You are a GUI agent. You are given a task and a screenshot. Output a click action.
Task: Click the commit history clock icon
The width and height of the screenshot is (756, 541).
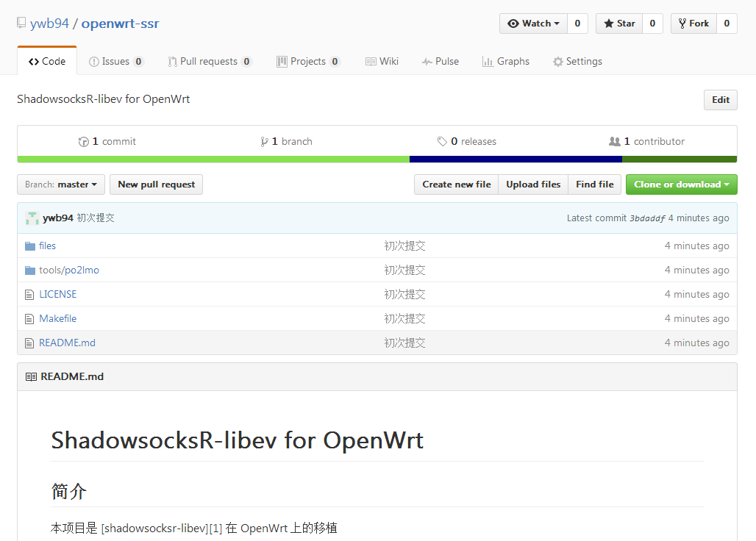[83, 142]
